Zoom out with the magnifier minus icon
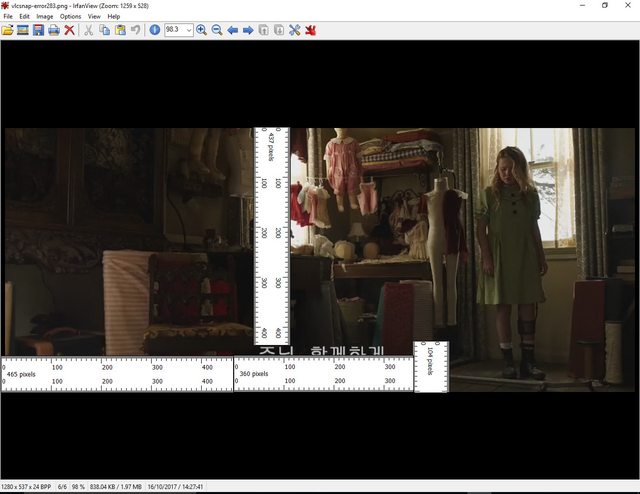 [217, 30]
